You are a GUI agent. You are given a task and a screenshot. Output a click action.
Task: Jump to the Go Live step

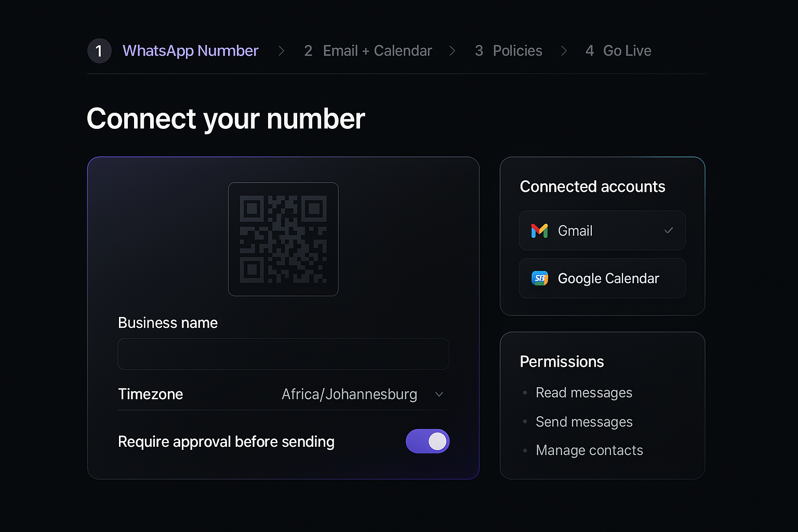627,51
